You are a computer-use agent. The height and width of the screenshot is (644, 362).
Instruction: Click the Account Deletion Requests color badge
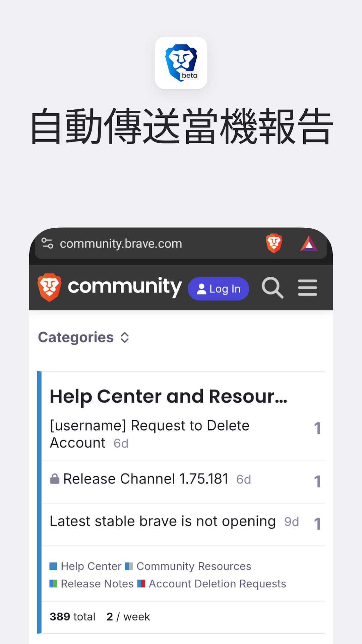click(141, 584)
